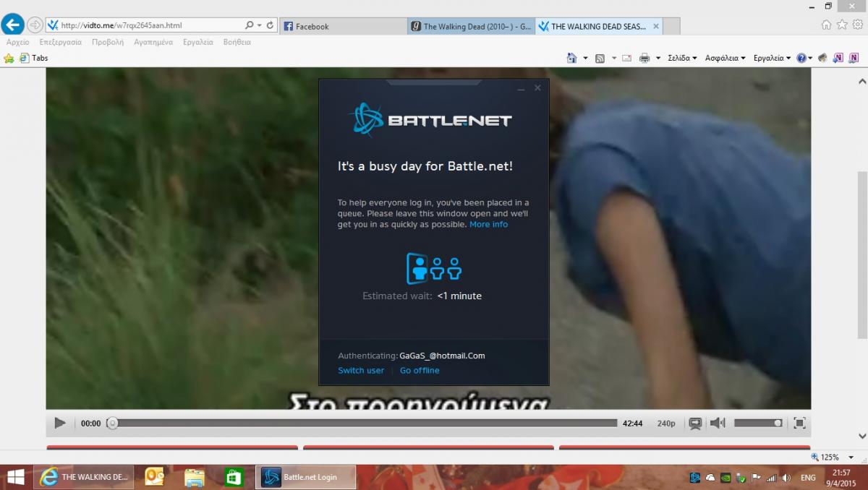Click the Go offline link
Viewport: 868px width, 490px height.
click(x=420, y=371)
